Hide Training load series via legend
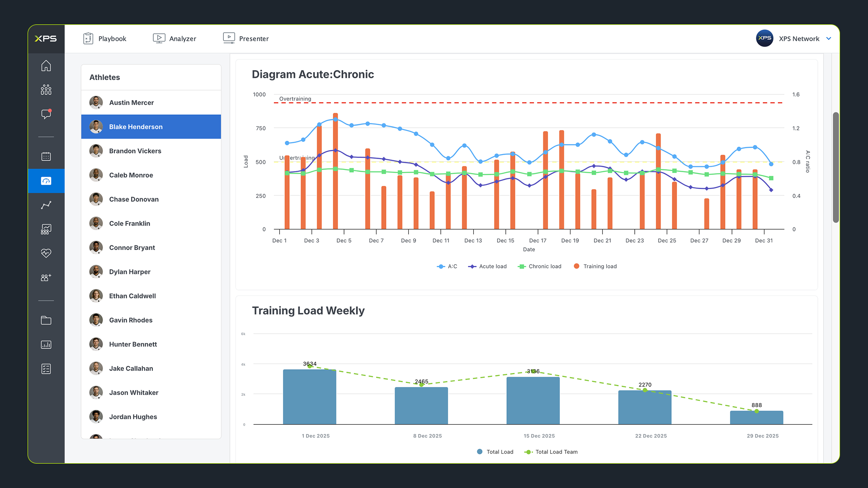 595,266
